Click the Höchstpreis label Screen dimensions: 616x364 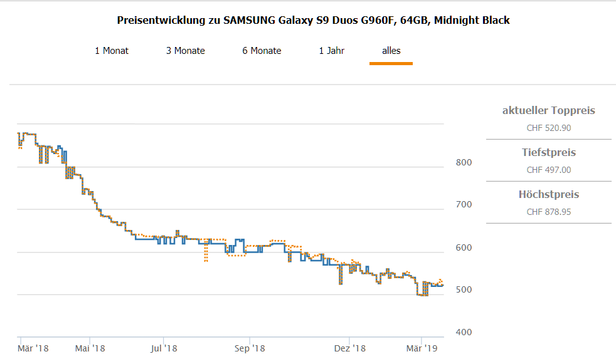coord(548,195)
